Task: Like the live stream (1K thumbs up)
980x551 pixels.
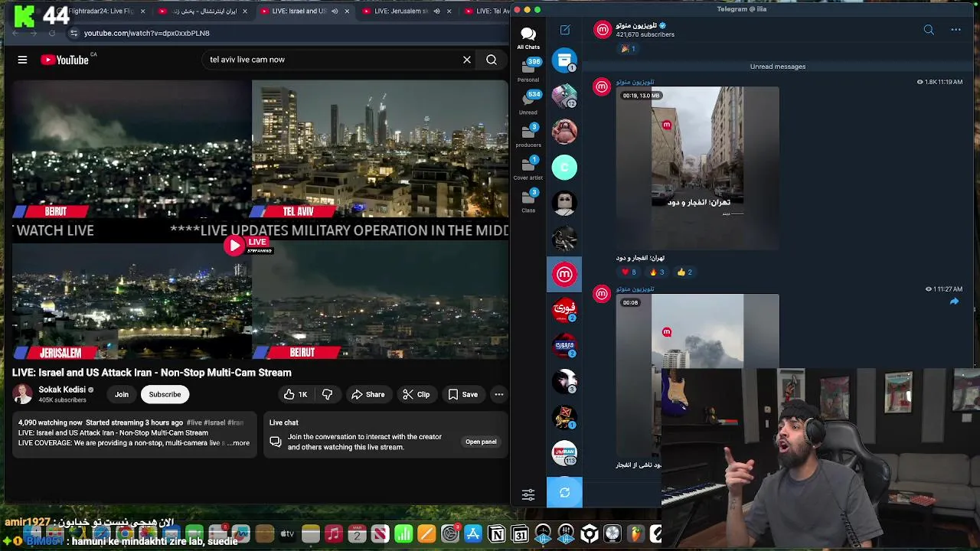Action: 296,395
